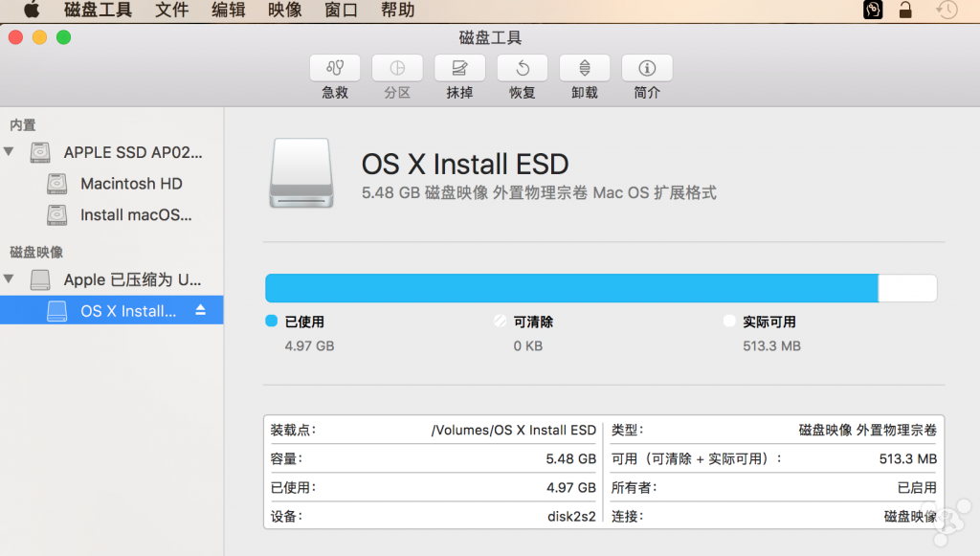Click the Unmount (卸载) toolbar icon
The width and height of the screenshot is (980, 556).
(x=585, y=68)
